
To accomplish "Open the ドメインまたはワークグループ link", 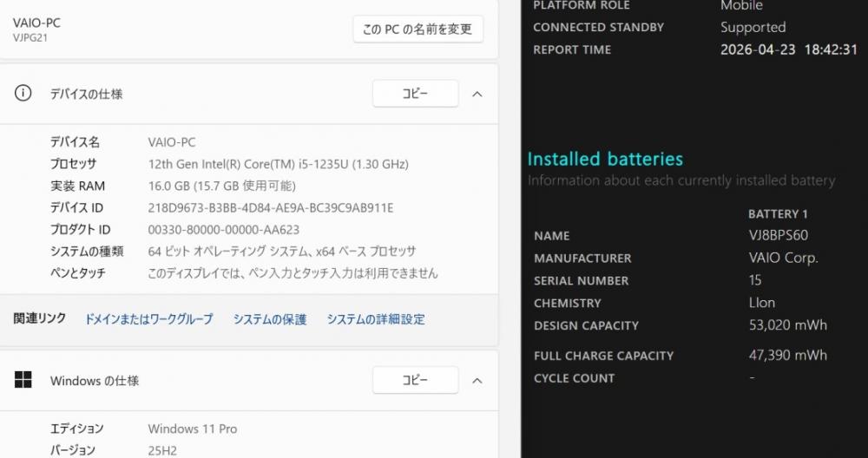I will coord(148,319).
